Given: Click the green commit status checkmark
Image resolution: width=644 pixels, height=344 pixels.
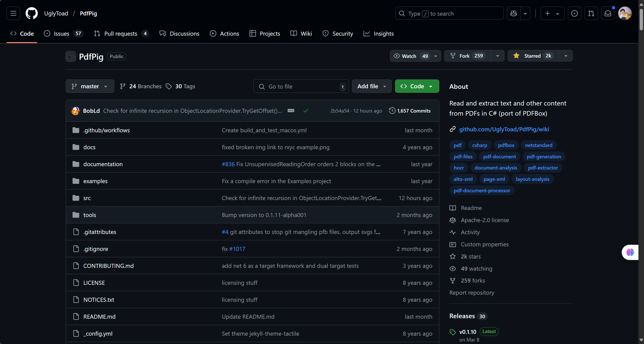Looking at the screenshot, I should tap(306, 111).
